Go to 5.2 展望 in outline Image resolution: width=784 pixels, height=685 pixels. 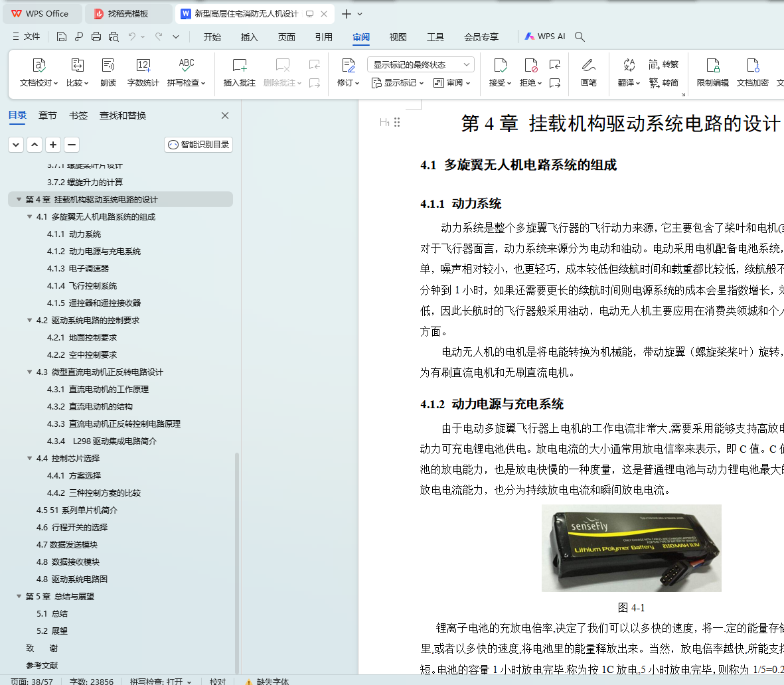pyautogui.click(x=52, y=631)
